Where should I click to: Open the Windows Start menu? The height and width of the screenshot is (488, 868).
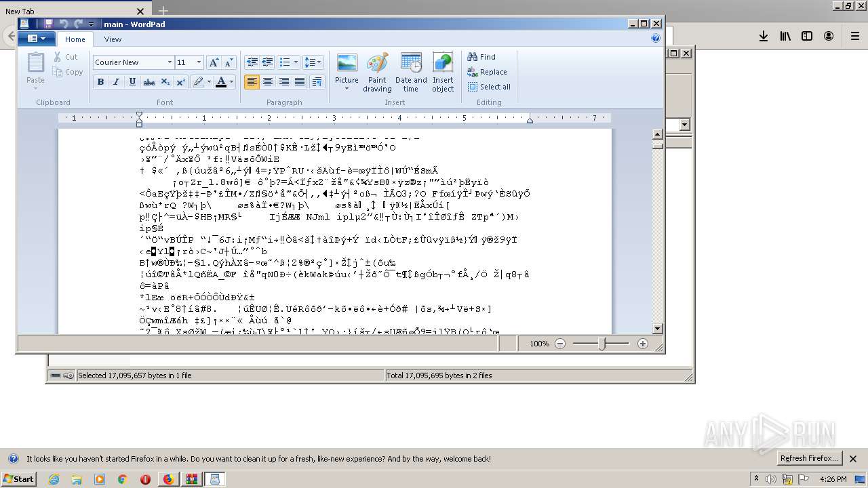tap(18, 479)
